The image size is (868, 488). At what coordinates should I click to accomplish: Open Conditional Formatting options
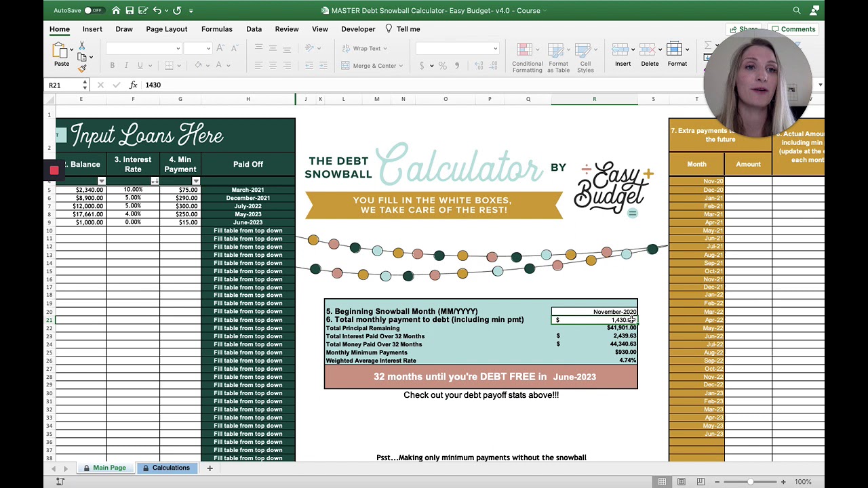(x=527, y=58)
